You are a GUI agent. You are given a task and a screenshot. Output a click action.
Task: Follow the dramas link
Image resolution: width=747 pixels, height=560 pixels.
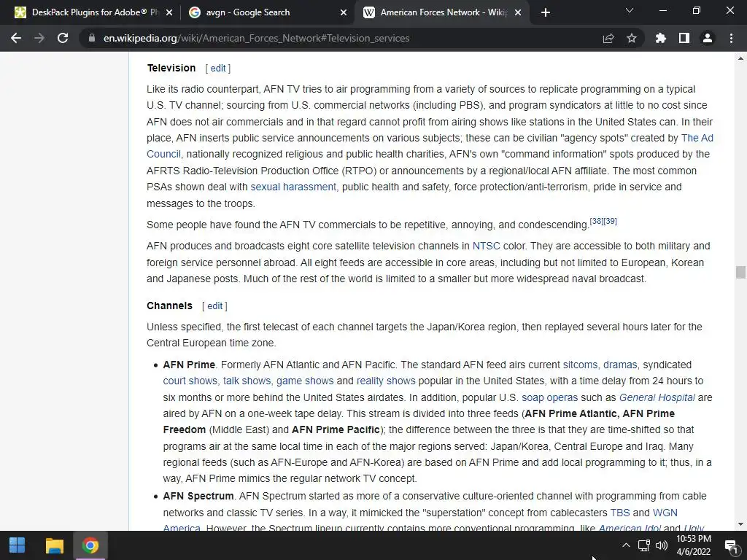[620, 365]
